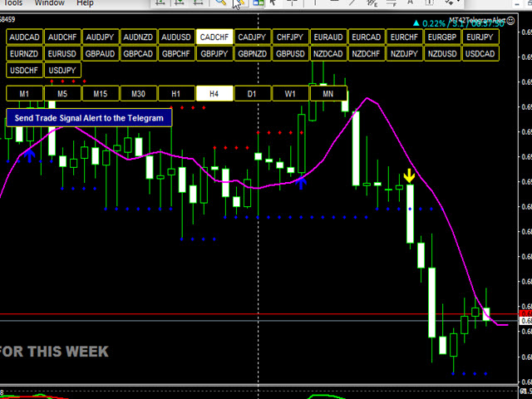Click the active H4 timeframe button
532x399 pixels.
pyautogui.click(x=214, y=94)
